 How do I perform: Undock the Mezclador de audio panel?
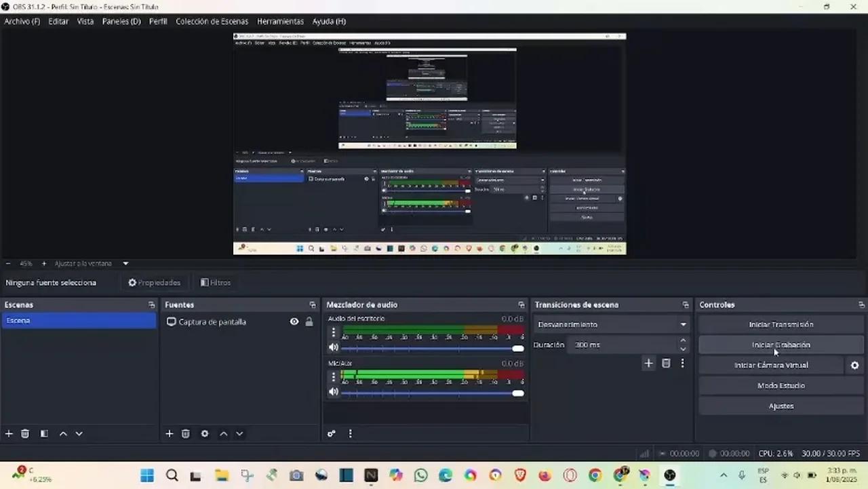[521, 305]
